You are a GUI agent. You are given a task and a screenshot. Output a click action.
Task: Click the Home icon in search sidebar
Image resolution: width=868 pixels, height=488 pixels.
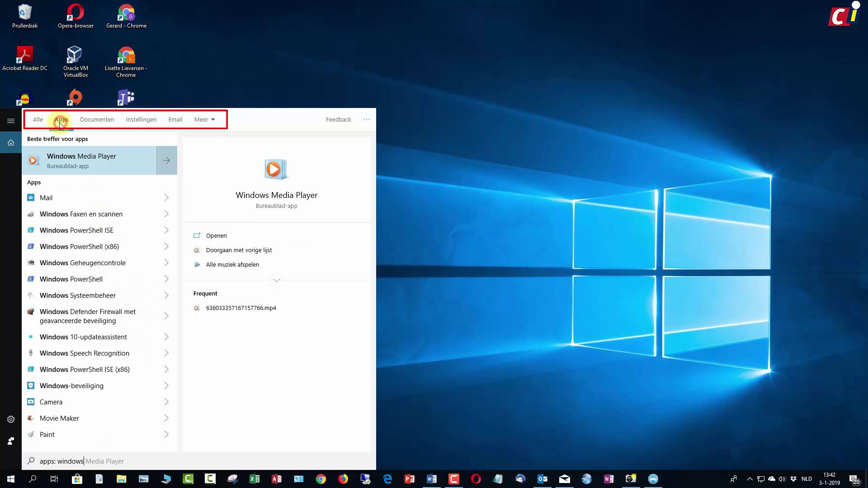[x=11, y=143]
